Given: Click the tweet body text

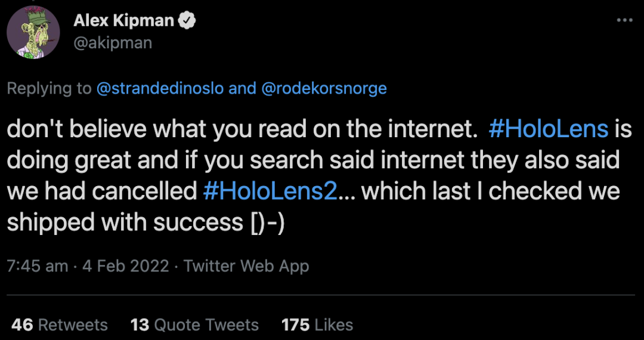Looking at the screenshot, I should coord(239,161).
